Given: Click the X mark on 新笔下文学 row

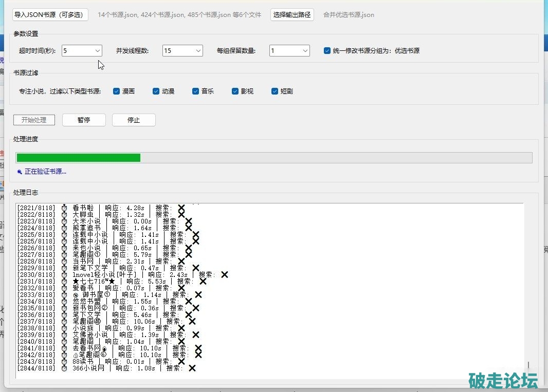Looking at the screenshot, I should pyautogui.click(x=195, y=268).
